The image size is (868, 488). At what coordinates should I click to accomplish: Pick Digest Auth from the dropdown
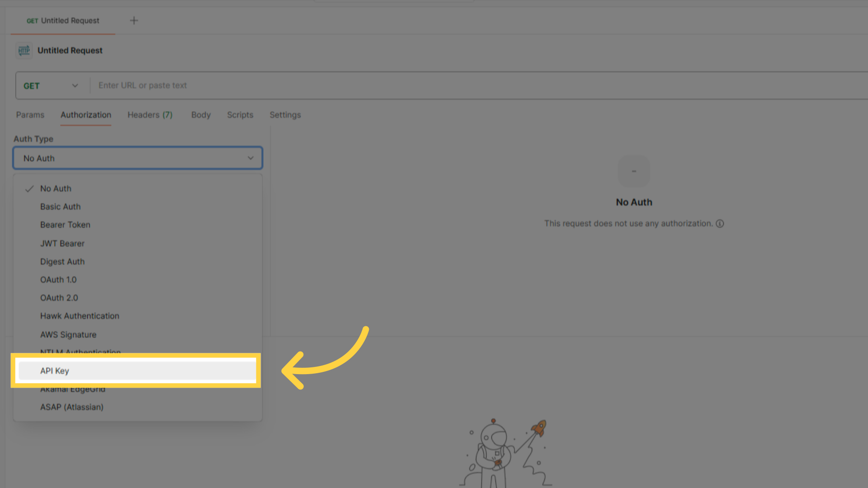coord(137,262)
